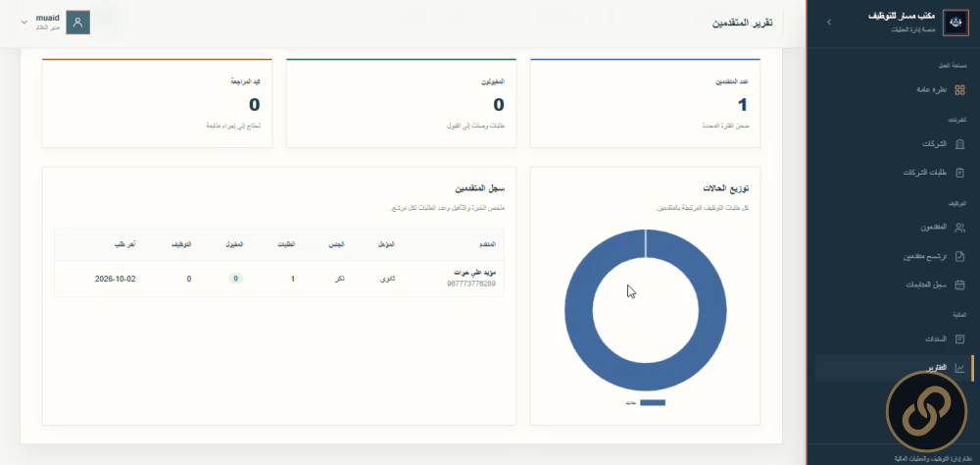Click the المؤهل column header

pos(387,244)
